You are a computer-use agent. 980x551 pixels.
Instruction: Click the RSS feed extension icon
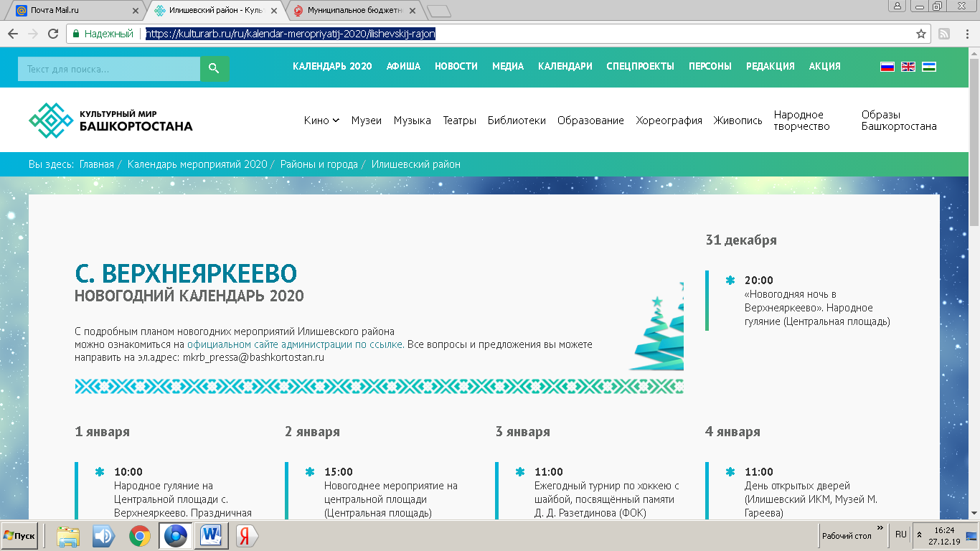pos(944,34)
